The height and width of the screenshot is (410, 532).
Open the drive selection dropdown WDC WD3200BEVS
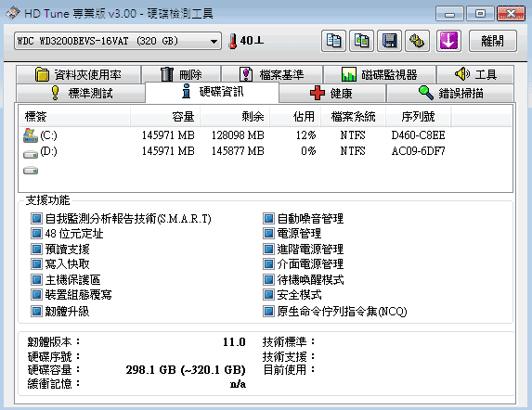tap(118, 41)
